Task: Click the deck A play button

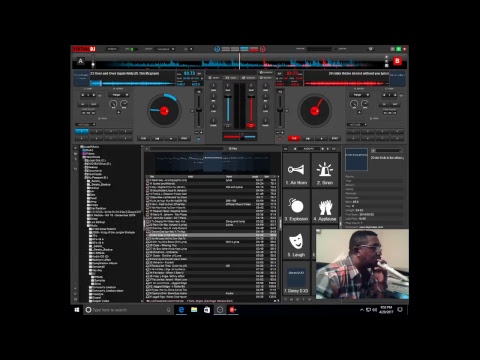Action: point(171,138)
